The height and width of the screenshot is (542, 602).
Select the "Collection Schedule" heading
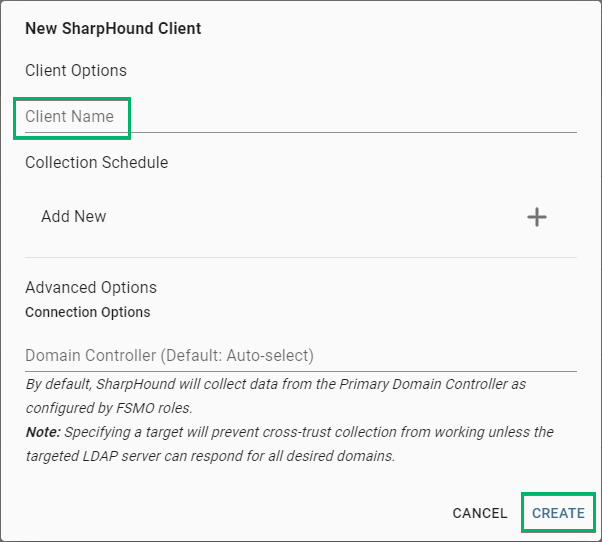97,162
